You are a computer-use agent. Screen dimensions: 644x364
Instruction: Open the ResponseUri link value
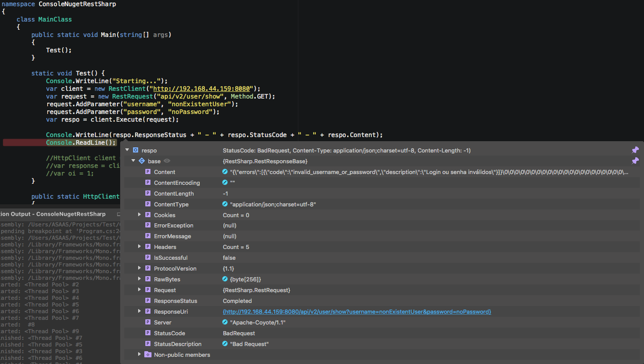coord(357,312)
